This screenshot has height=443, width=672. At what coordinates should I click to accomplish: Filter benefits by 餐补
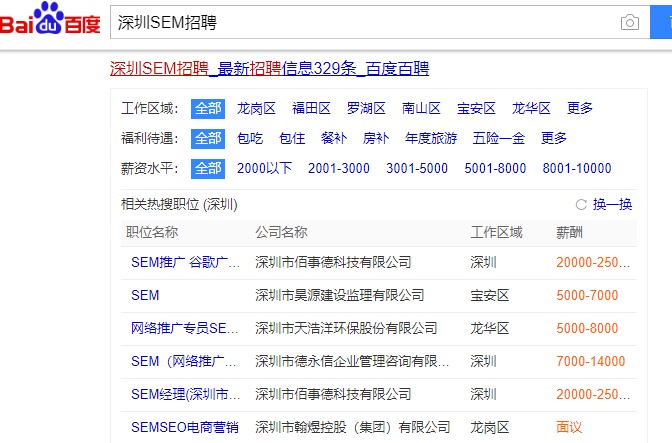[334, 139]
